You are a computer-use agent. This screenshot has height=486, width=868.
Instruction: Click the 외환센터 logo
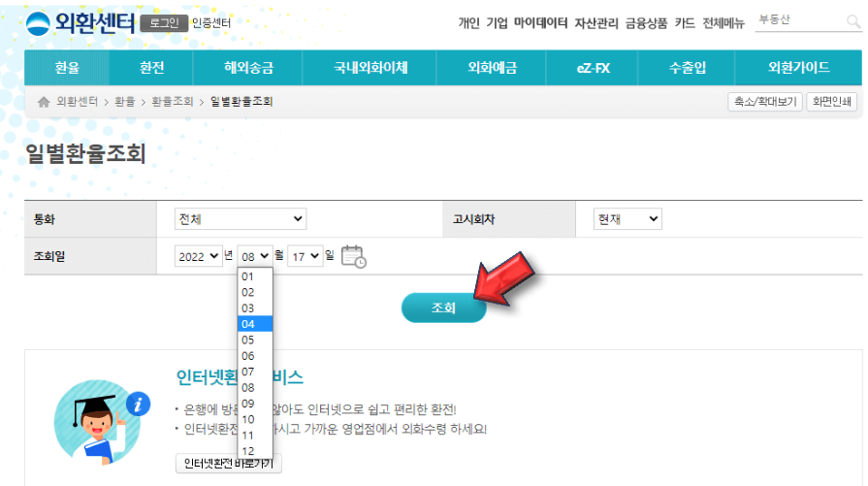click(80, 23)
